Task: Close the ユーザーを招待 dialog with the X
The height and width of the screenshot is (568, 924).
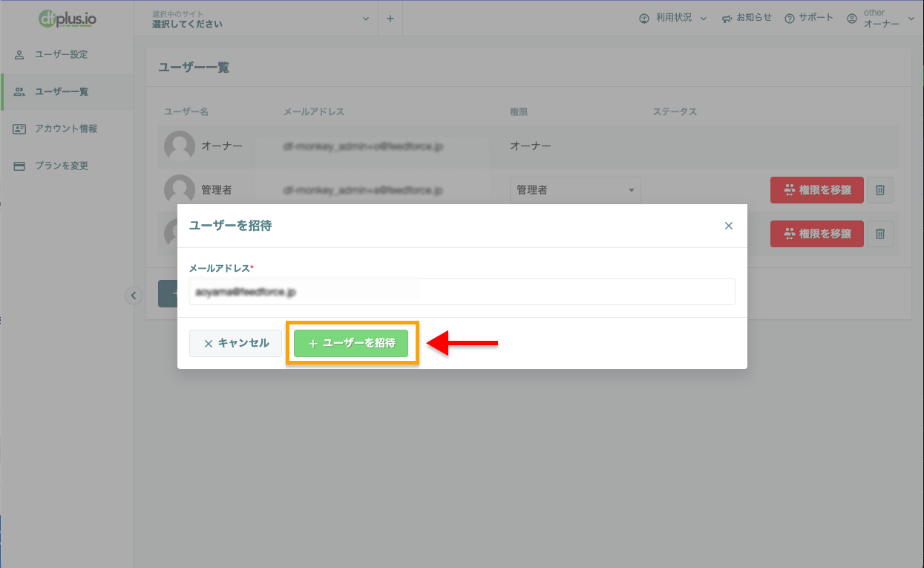Action: tap(729, 226)
